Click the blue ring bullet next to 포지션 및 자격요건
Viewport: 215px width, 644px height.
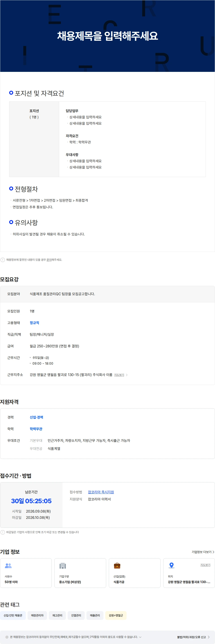click(x=11, y=93)
